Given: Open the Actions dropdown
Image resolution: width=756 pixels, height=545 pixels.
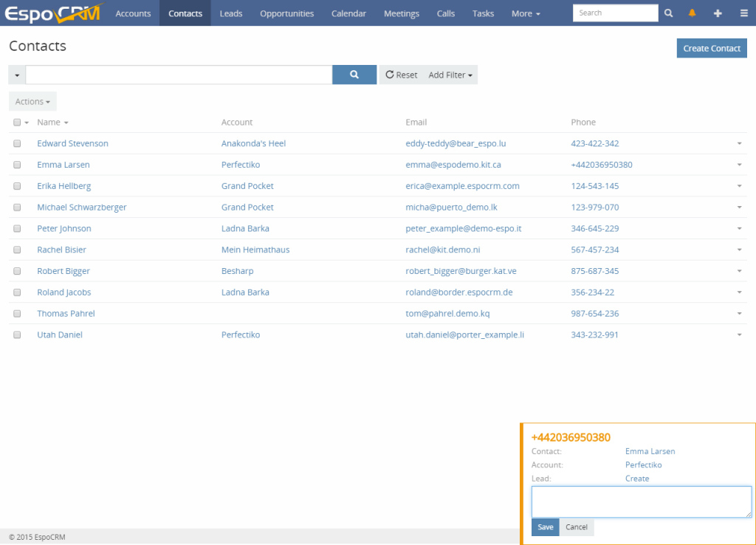Looking at the screenshot, I should pos(32,101).
